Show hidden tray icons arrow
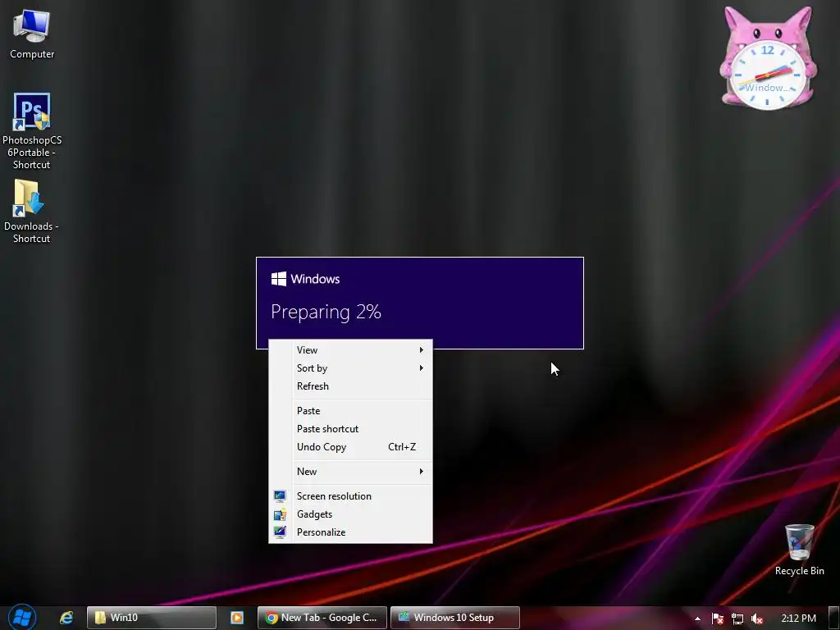840x630 pixels. pos(697,619)
